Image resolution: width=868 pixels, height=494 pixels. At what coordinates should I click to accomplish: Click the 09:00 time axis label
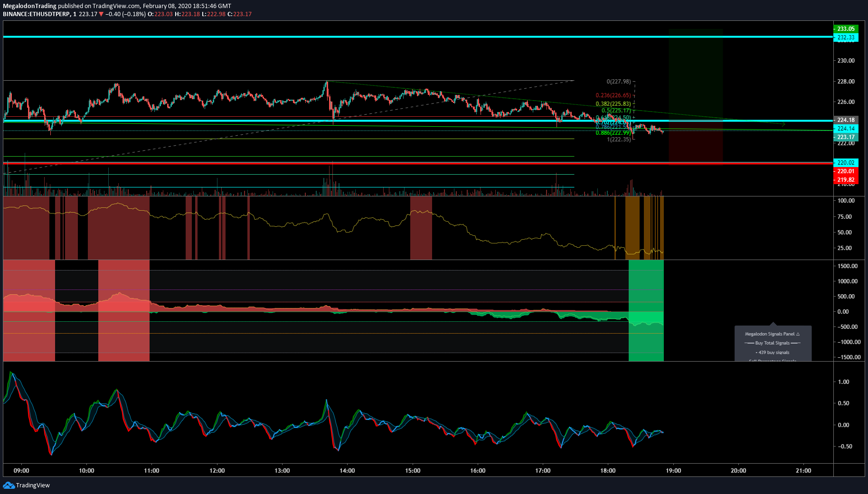point(21,471)
